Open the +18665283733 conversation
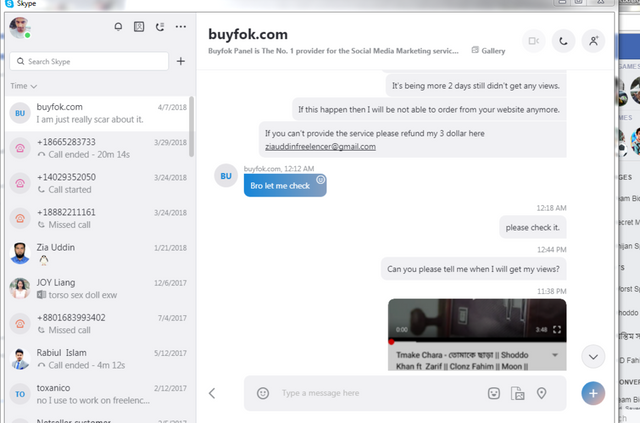This screenshot has height=423, width=640. click(98, 148)
